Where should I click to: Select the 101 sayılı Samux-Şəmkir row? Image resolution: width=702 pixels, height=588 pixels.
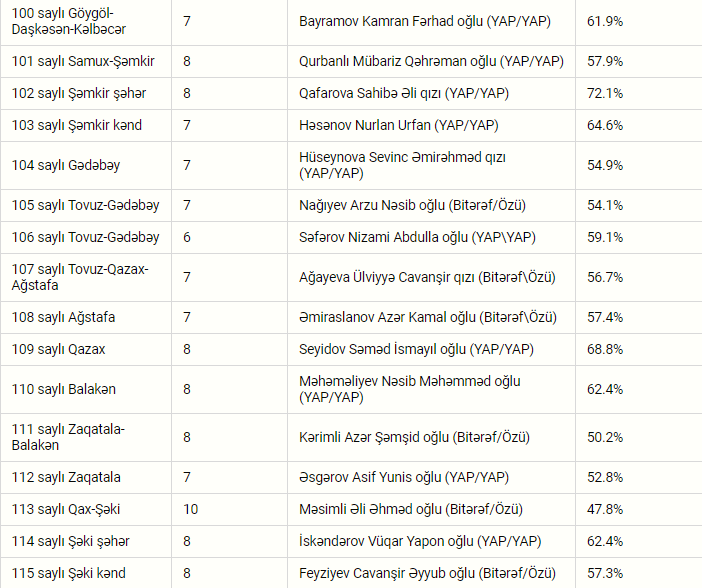[x=351, y=61]
